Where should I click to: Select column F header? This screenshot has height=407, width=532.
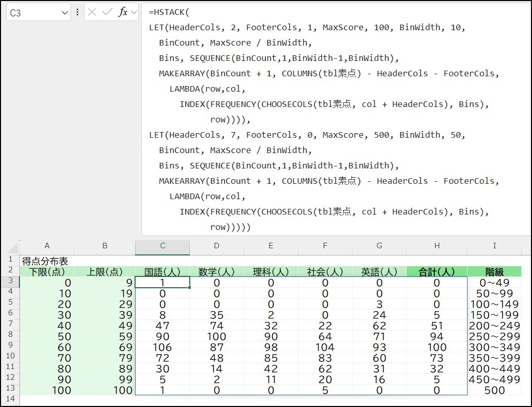[x=325, y=246]
